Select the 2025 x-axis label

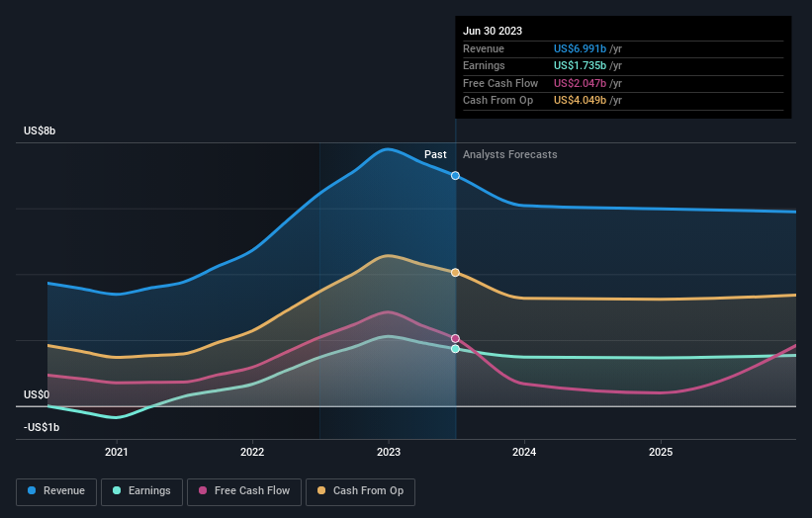tap(661, 453)
